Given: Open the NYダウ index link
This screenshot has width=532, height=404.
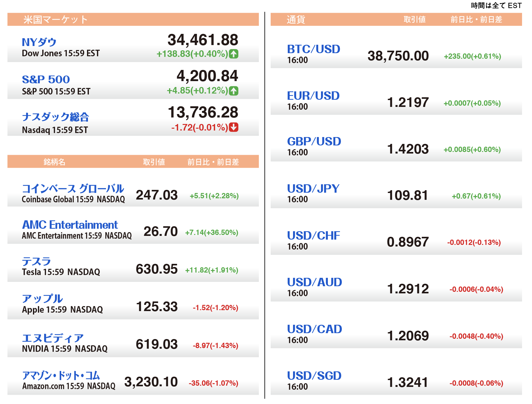Looking at the screenshot, I should click(39, 42).
